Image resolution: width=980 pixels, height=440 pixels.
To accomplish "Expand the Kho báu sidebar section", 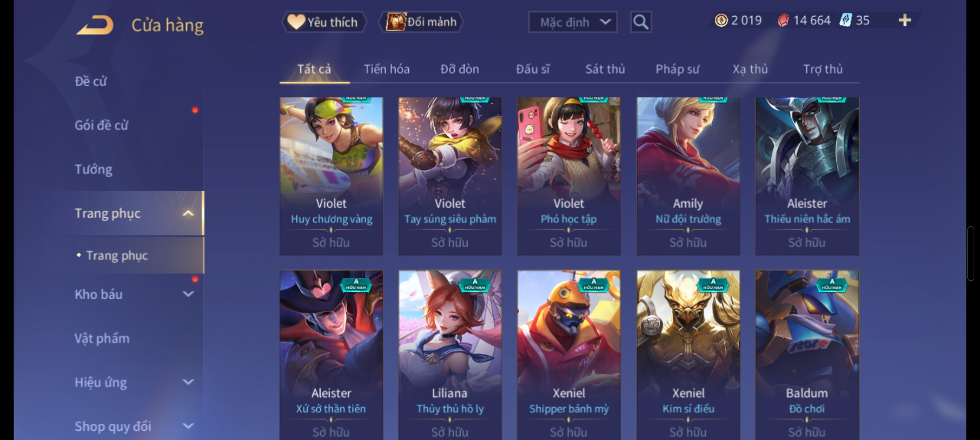I will 188,294.
